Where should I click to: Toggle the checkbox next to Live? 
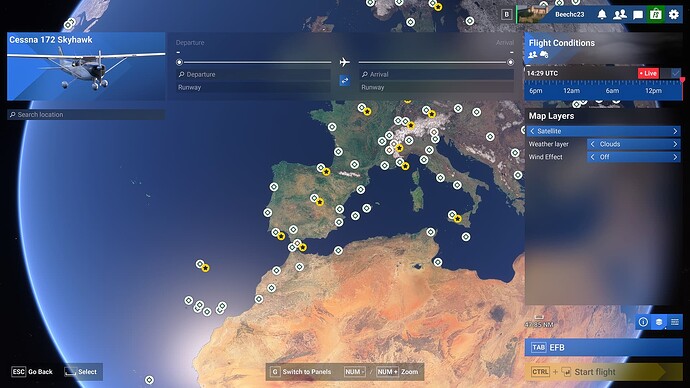(x=675, y=73)
